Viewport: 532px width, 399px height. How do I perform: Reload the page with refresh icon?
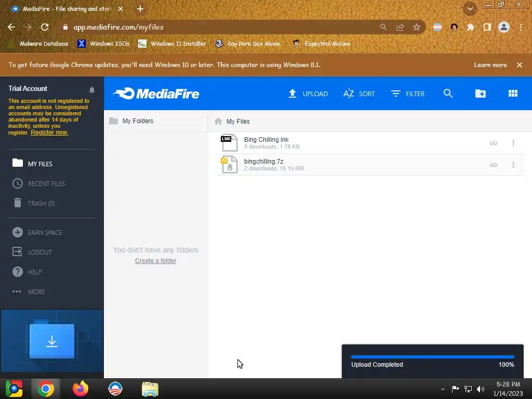click(45, 27)
